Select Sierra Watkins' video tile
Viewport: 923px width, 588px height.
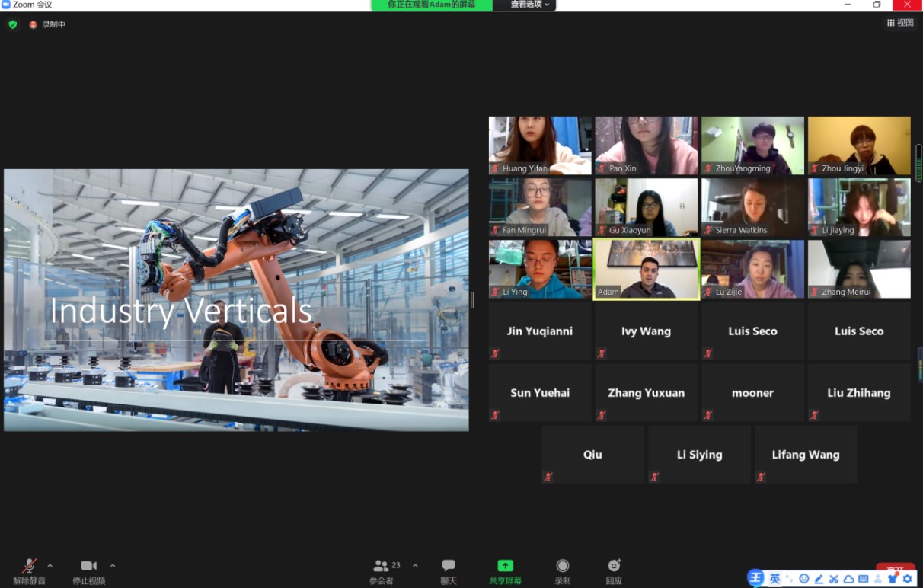752,207
